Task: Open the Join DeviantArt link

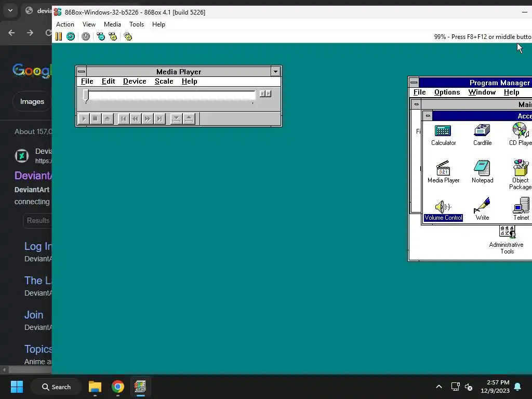Action: pyautogui.click(x=34, y=315)
